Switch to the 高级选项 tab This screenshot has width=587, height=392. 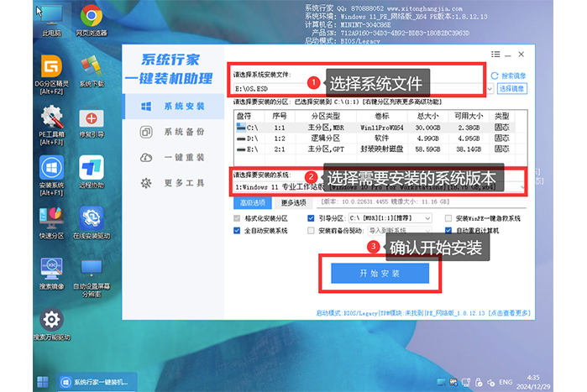[253, 203]
